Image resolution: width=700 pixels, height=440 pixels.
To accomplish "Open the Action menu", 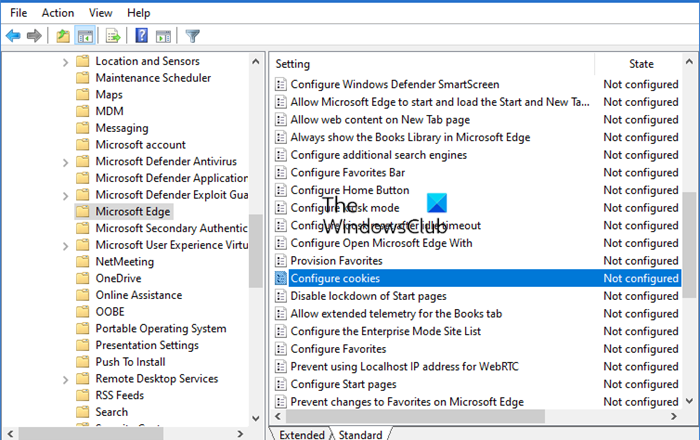I will 58,13.
